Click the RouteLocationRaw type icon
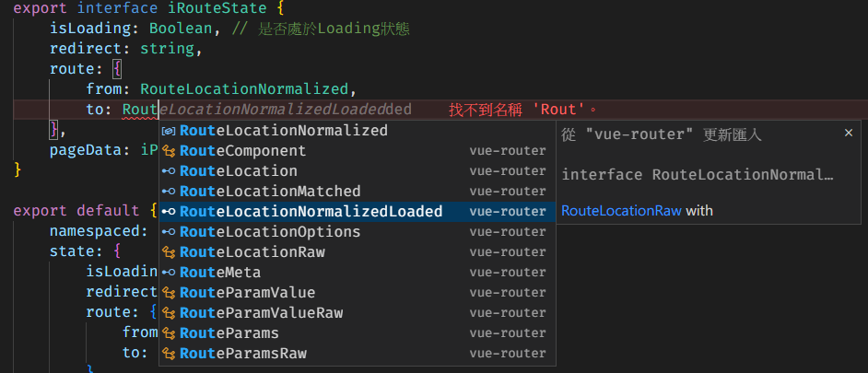 (169, 252)
